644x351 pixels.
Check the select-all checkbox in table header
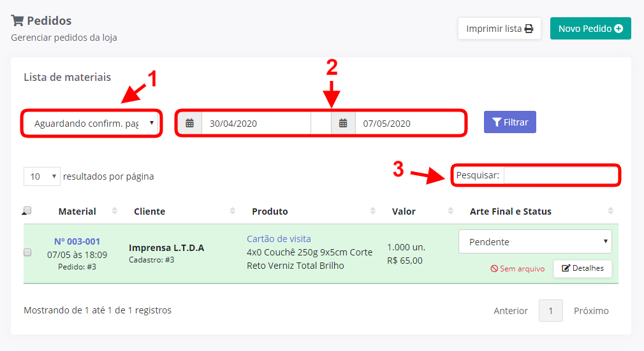click(x=27, y=211)
